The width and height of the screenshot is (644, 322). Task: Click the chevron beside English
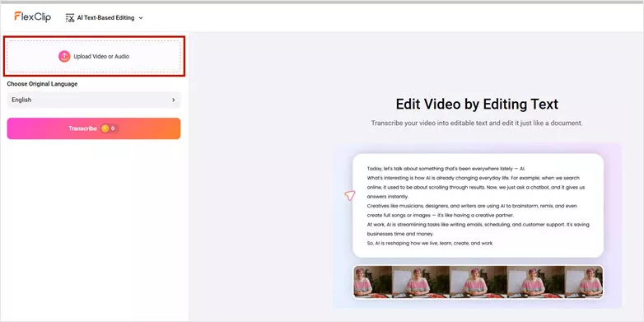[173, 100]
